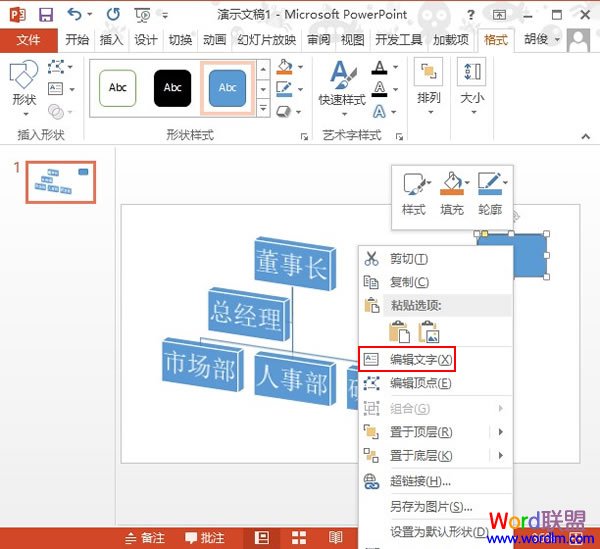Open the 文件 File tab

click(x=28, y=39)
